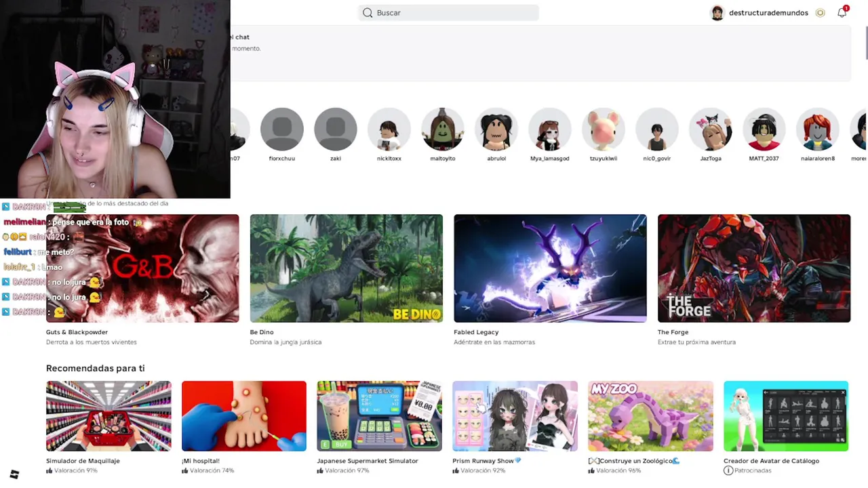The image size is (868, 488).
Task: Open the destructurademundos username link
Action: (x=768, y=13)
